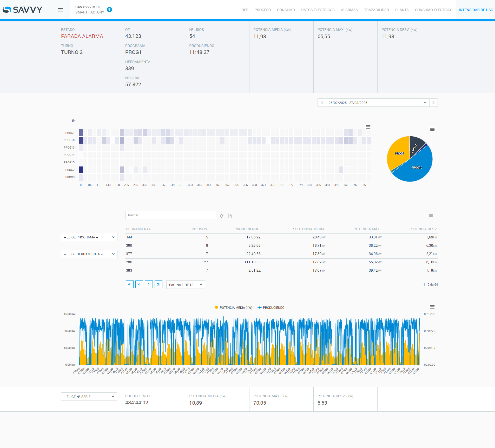Expand the ELIGE PROGRAMA dropdown
495x448 pixels.
tap(89, 237)
